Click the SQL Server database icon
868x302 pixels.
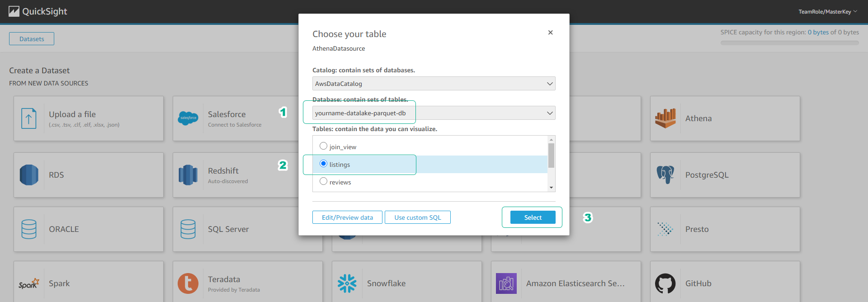point(188,229)
